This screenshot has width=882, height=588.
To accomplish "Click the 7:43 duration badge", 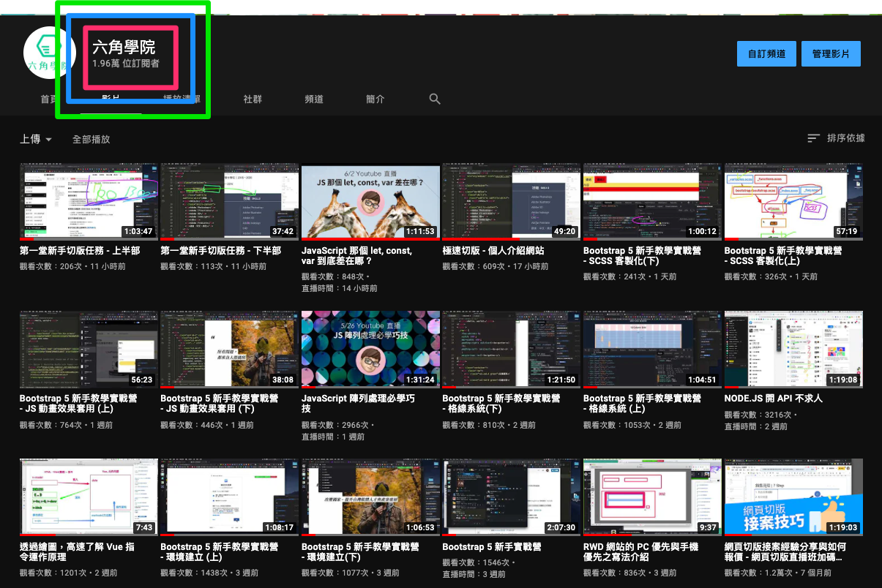I will (x=143, y=527).
